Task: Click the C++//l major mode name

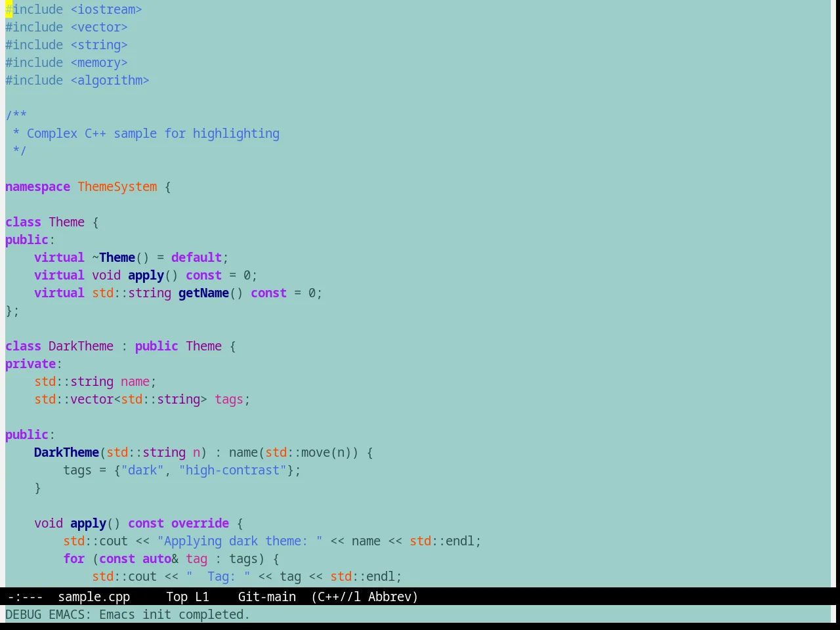Action: 339,597
